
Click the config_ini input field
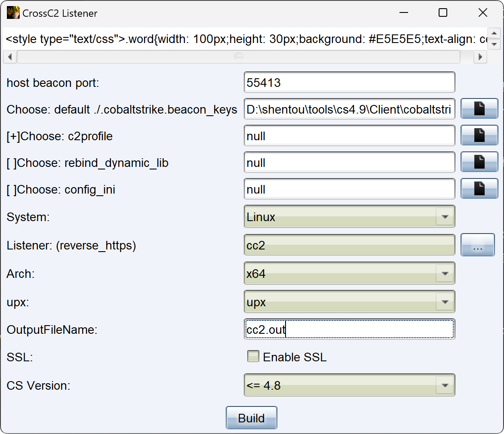click(349, 189)
